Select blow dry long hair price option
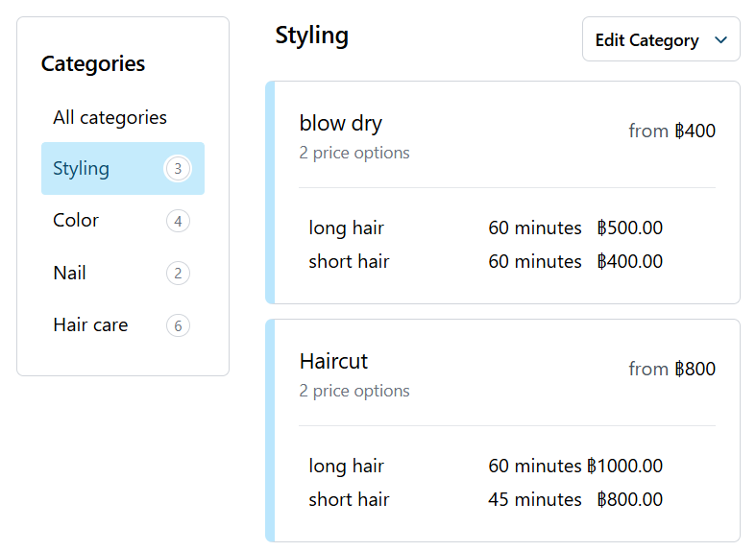This screenshot has height=551, width=756. click(485, 228)
